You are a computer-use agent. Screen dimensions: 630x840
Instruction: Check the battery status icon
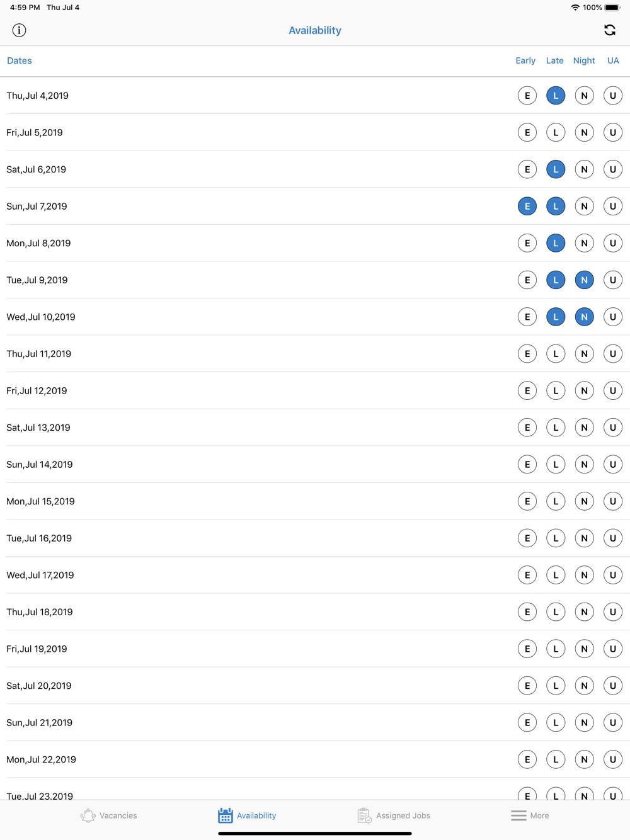coord(612,8)
